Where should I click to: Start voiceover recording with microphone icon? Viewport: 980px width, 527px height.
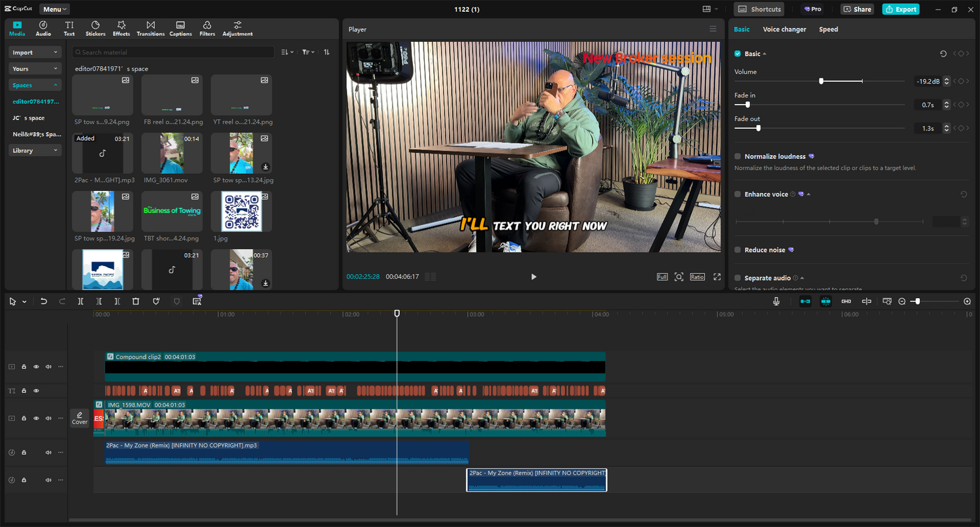(776, 301)
